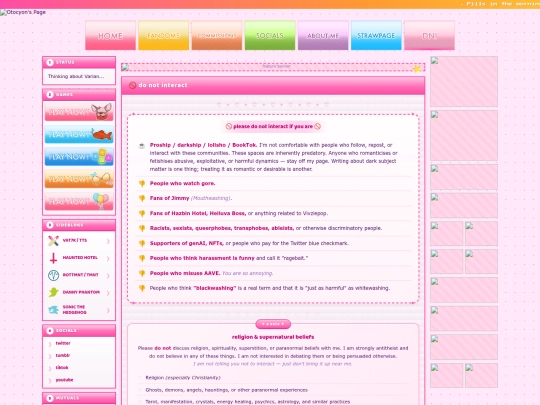Click the Otocyon's Page broken image
This screenshot has width=540, height=405.
(x=23, y=12)
